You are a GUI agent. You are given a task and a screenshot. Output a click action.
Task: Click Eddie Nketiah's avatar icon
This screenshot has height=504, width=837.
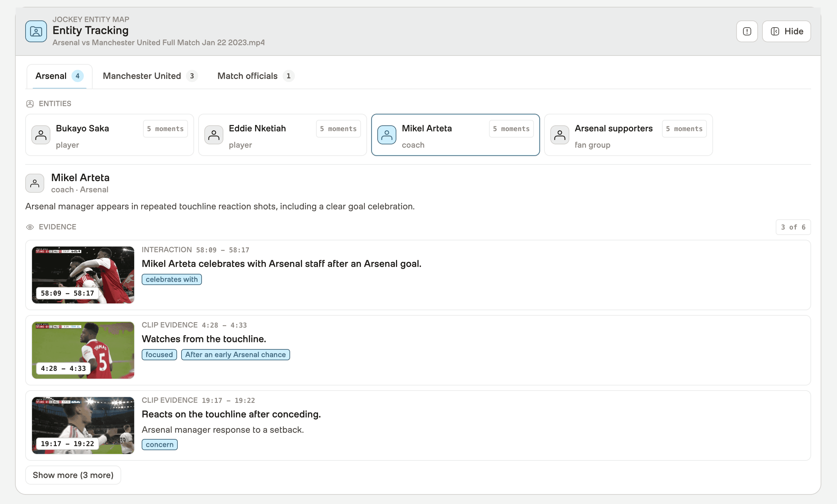214,135
